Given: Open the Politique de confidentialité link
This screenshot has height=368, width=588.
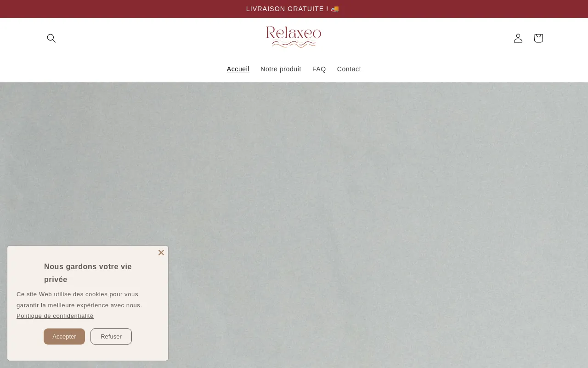Looking at the screenshot, I should pos(55,316).
